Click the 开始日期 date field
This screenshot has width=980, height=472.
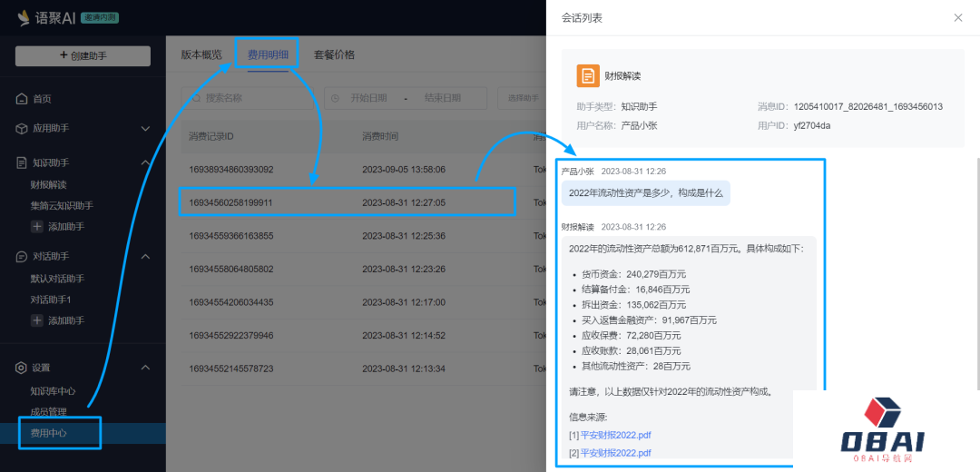point(368,98)
